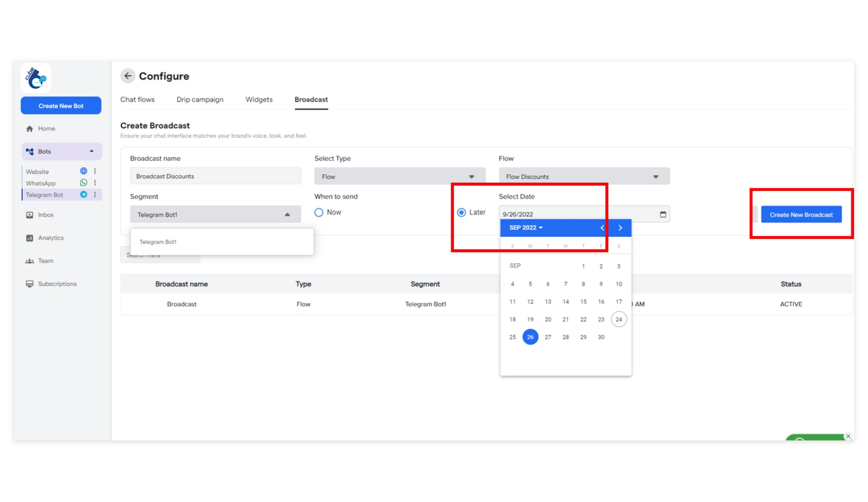Open Home in the sidebar
Viewport: 868px width, 502px height.
point(47,129)
